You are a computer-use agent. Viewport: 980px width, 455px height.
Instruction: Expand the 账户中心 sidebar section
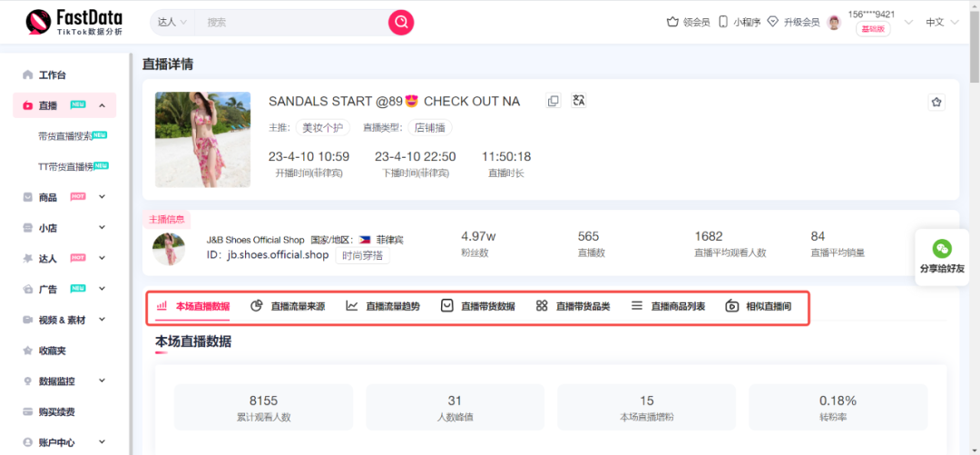(102, 442)
